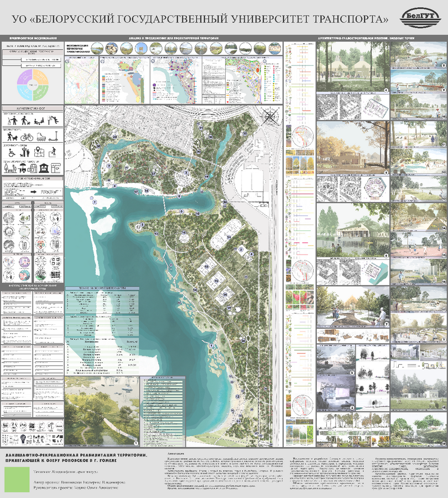Select the person climbing stairs pictogram

(53, 152)
